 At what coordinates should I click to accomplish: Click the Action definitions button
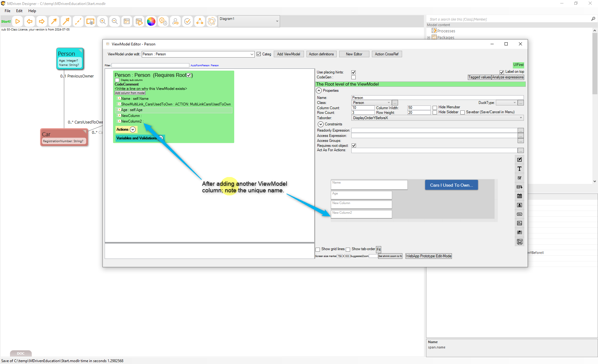pyautogui.click(x=321, y=54)
